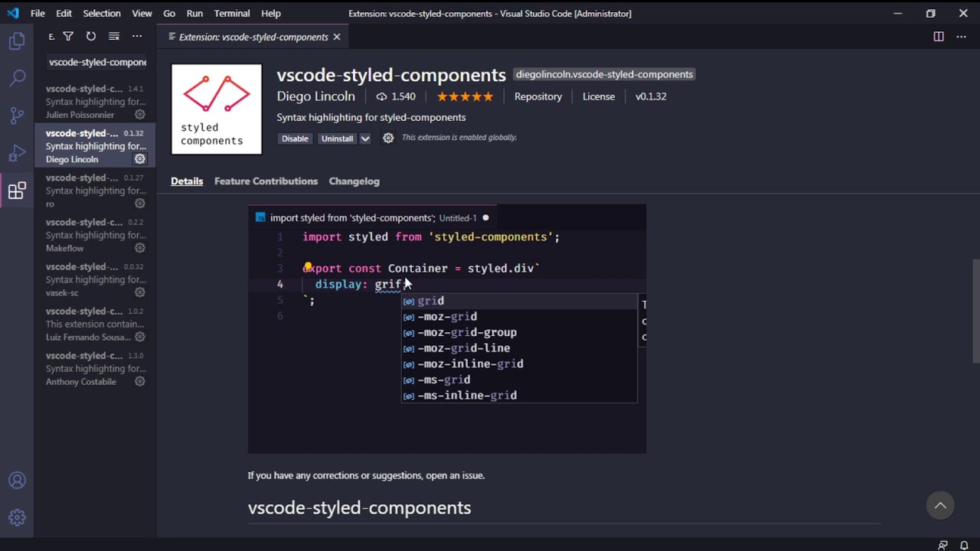Open the Go menu
The height and width of the screenshot is (551, 980).
tap(169, 13)
